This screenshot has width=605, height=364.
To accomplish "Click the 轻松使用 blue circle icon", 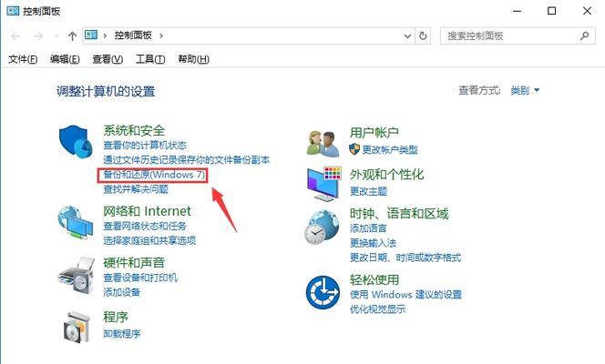I will [323, 292].
